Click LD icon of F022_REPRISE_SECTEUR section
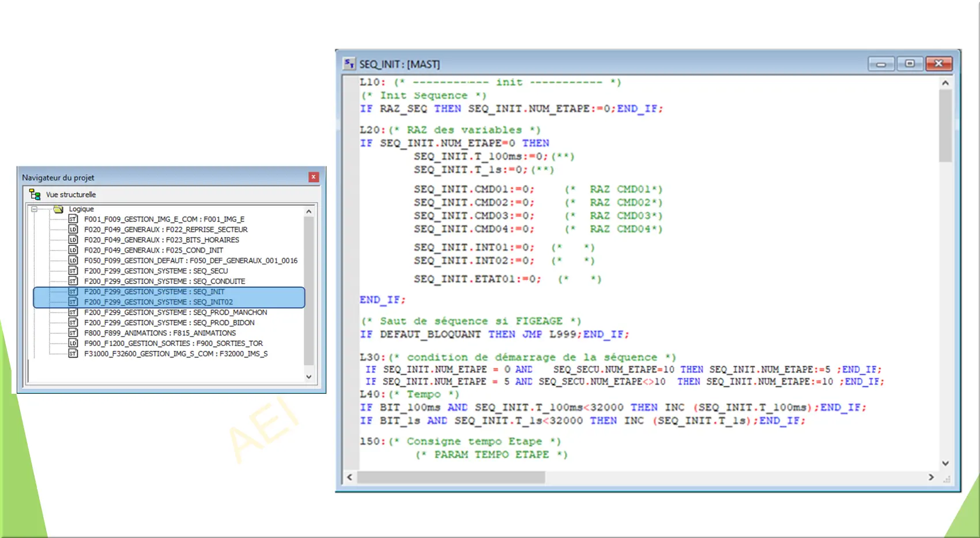The height and width of the screenshot is (538, 980). [73, 230]
